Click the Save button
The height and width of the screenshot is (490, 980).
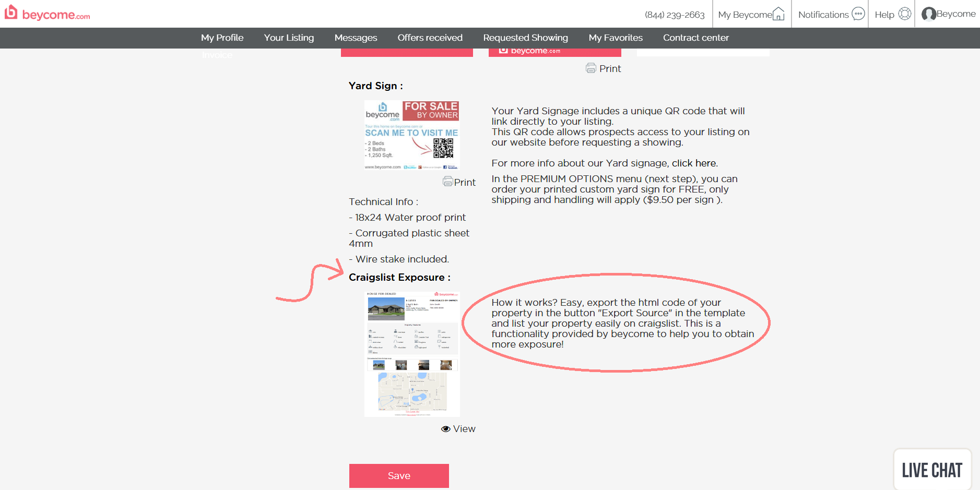point(399,476)
